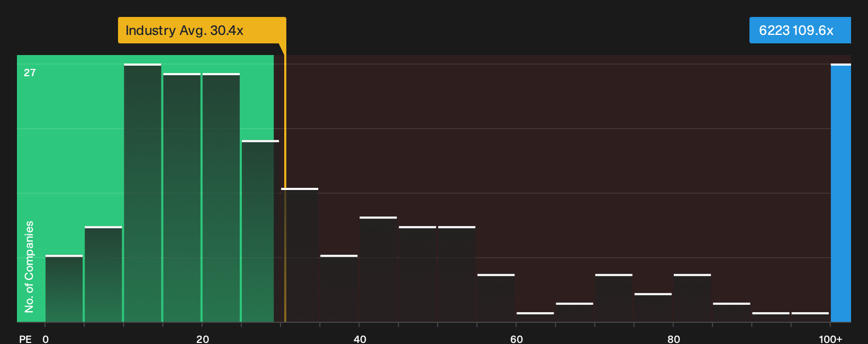Select the histogram bar for PE 30-35
This screenshot has width=868, height=344.
click(x=300, y=255)
